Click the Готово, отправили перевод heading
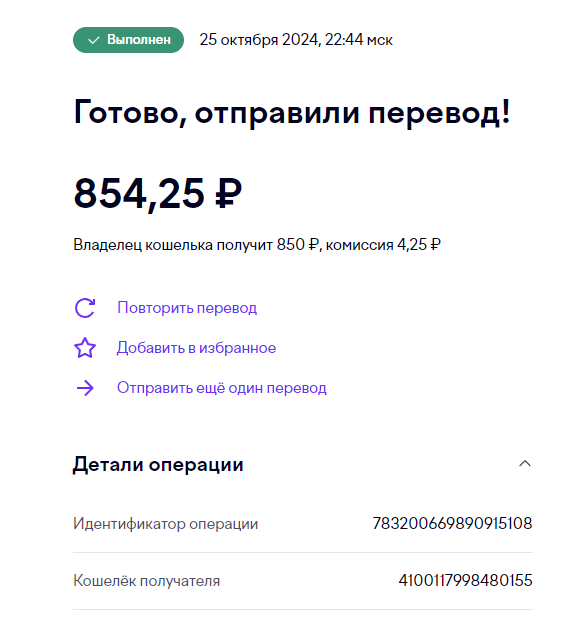Image resolution: width=575 pixels, height=621 pixels. pos(292,112)
